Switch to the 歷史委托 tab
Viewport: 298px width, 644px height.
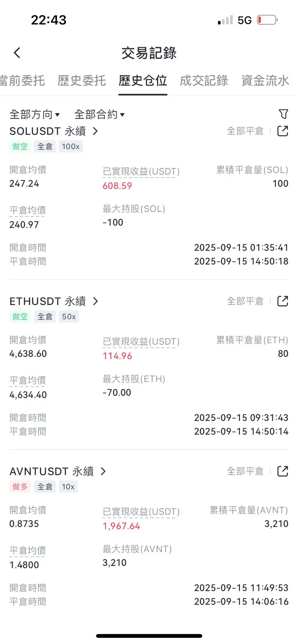[x=82, y=80]
